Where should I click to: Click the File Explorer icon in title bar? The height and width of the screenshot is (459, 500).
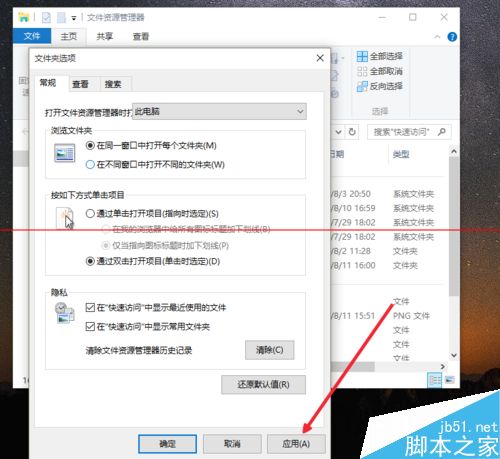point(24,17)
